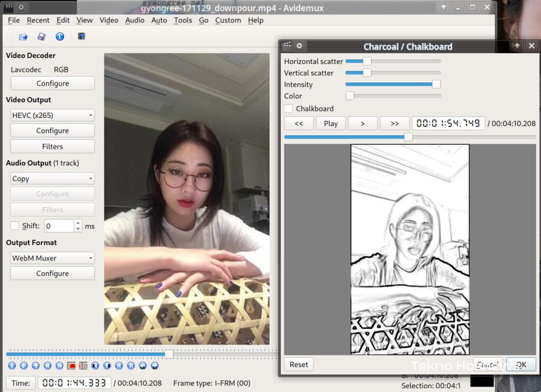Click the Save Video floppy icon
The image size is (541, 392).
(x=41, y=36)
